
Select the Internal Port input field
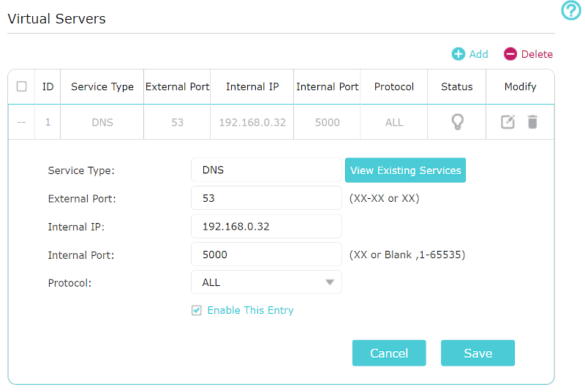pos(266,255)
